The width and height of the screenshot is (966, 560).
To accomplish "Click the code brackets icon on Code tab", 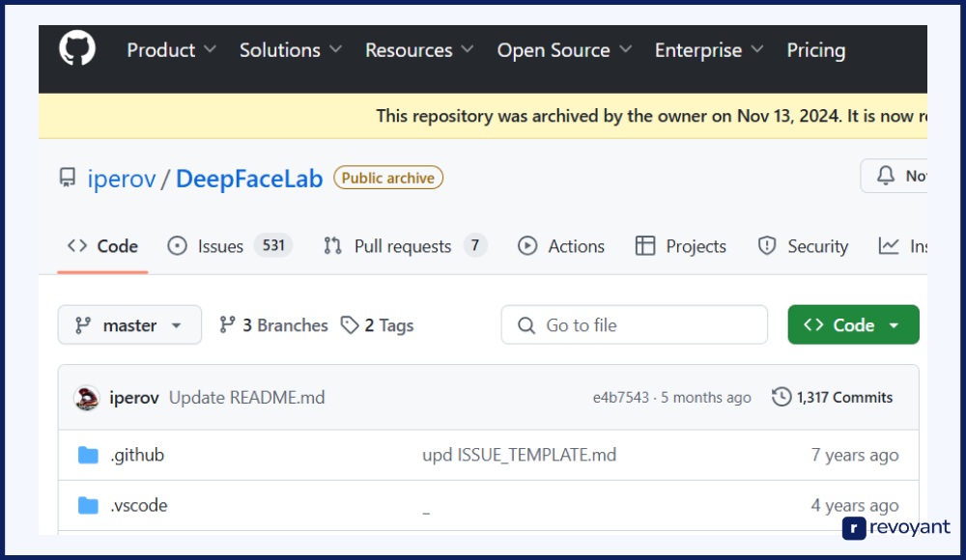I will click(77, 246).
